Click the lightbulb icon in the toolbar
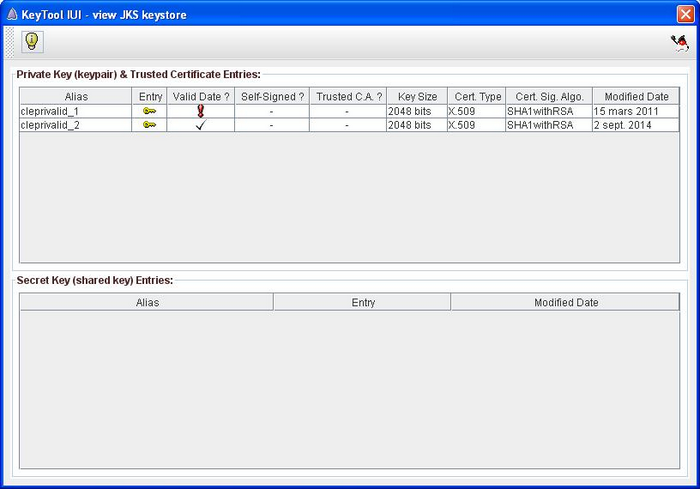This screenshot has width=700, height=489. pyautogui.click(x=32, y=42)
